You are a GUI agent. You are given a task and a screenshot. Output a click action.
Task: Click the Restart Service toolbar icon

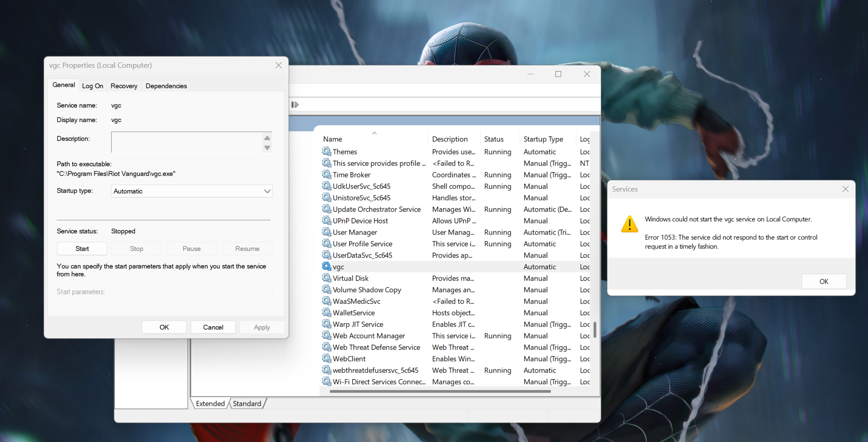[x=295, y=105]
